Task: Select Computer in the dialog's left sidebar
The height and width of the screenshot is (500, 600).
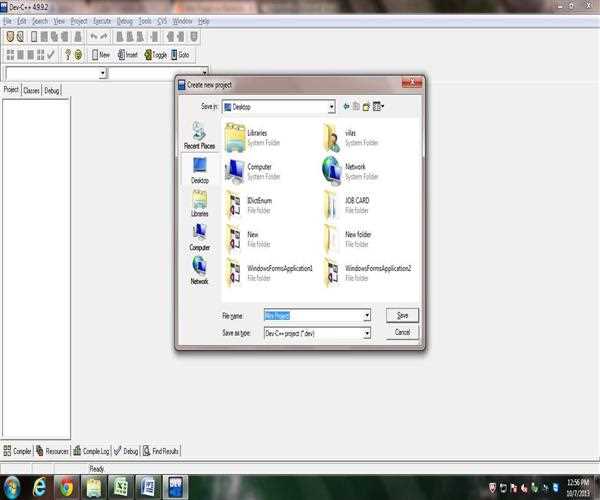Action: click(x=199, y=237)
